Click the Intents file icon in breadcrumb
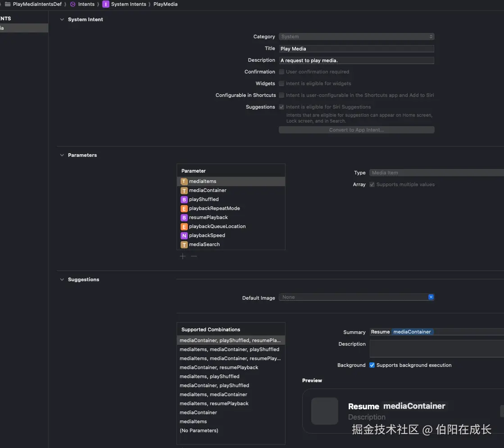The image size is (504, 448). point(73,4)
